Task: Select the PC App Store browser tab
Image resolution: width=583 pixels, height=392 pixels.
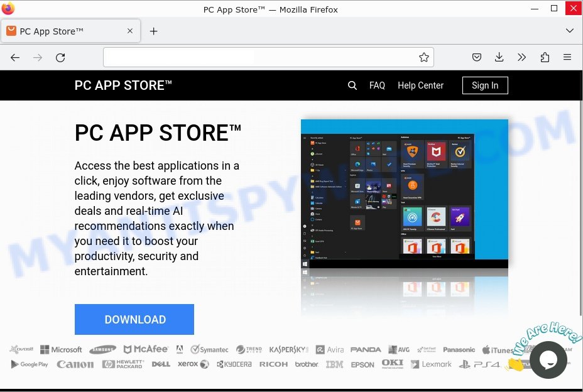Action: 70,31
